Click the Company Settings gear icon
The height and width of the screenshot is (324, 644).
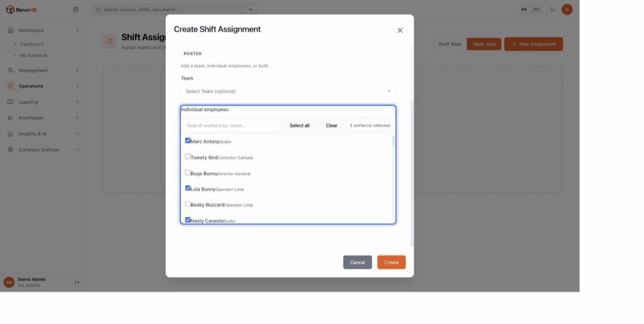[x=10, y=150]
